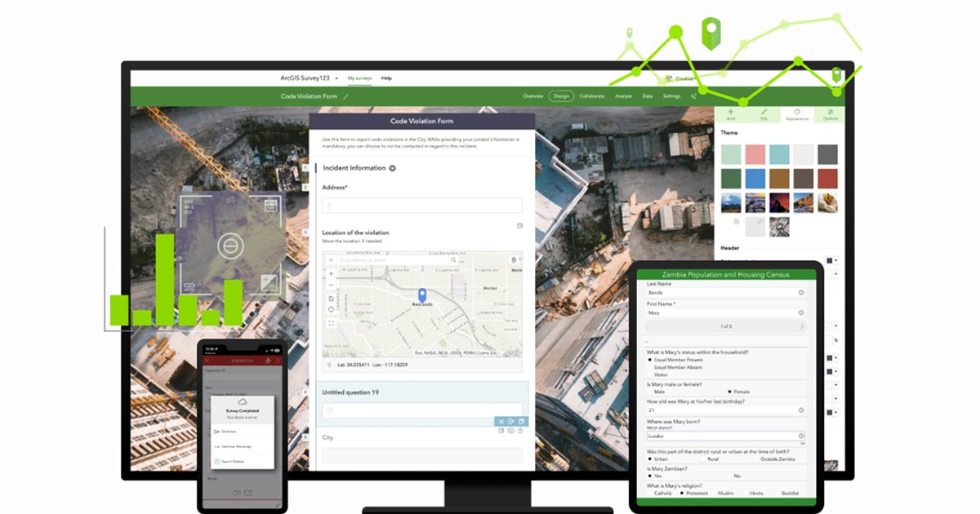980x514 pixels.
Task: Click the move icon on Untitled question 19 toolbar
Action: [x=510, y=421]
